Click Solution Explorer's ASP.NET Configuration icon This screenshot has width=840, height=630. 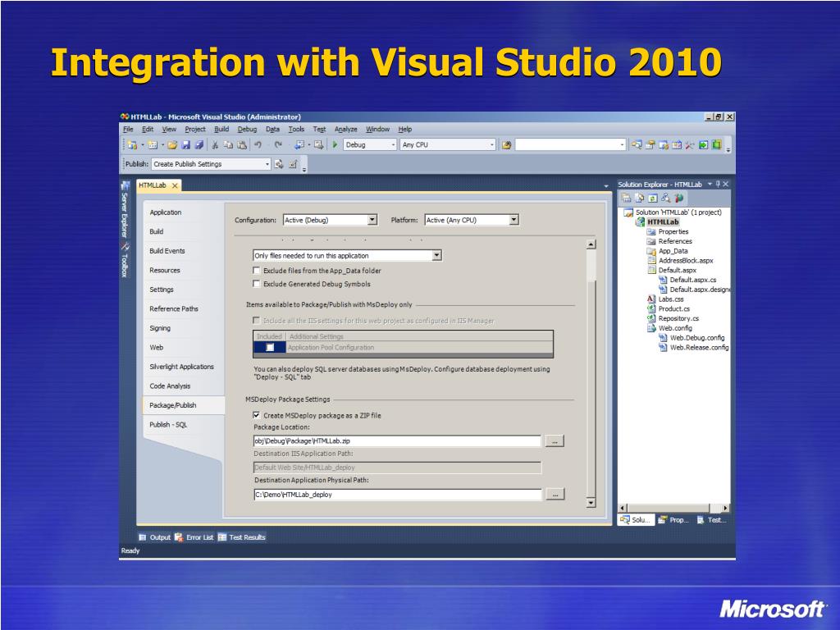pyautogui.click(x=678, y=199)
